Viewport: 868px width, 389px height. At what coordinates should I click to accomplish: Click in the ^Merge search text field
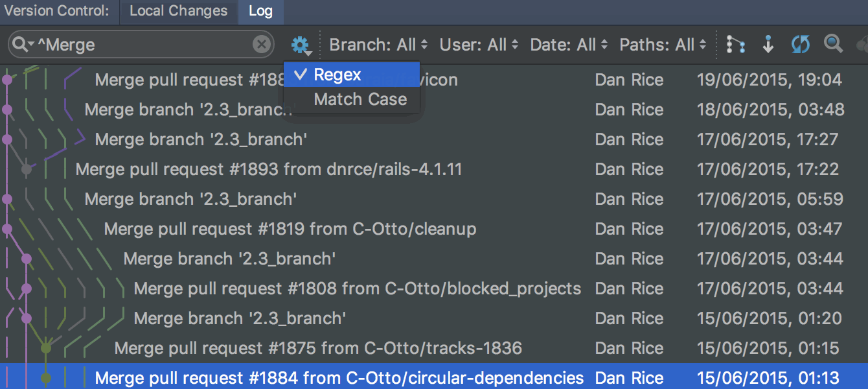point(143,45)
